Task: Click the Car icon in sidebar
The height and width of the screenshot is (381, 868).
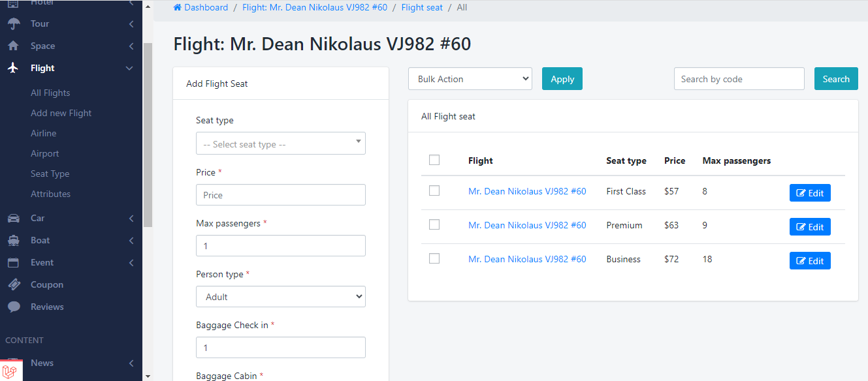Action: tap(13, 218)
